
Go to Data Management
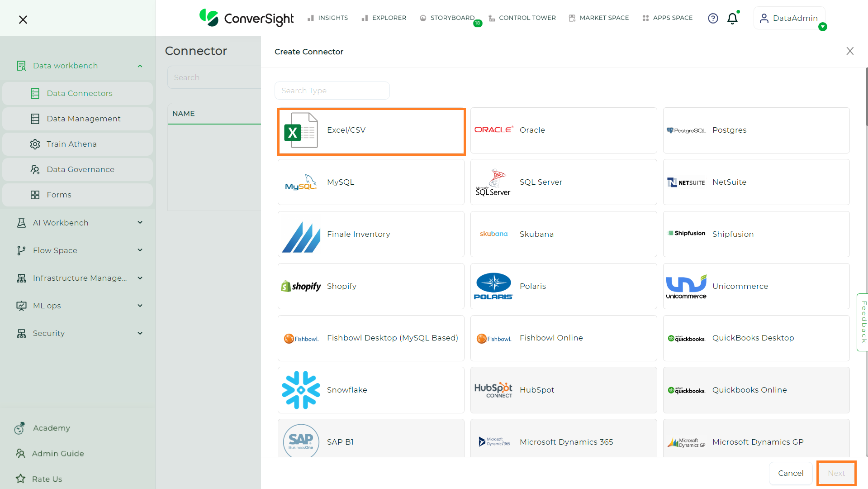[x=78, y=119]
